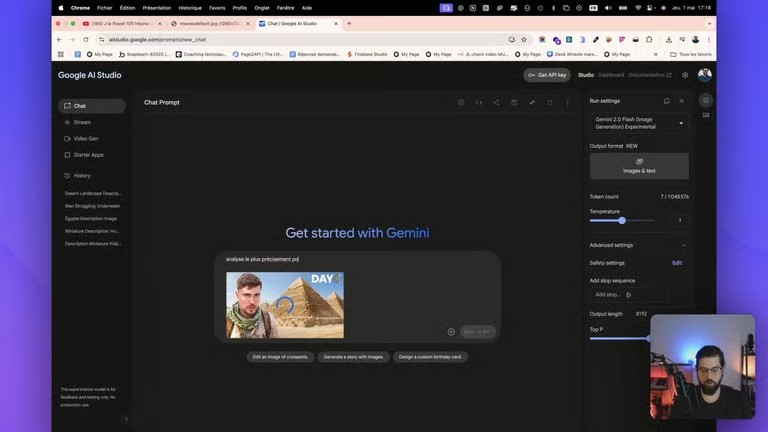Open the account avatar in AI Studio header

click(704, 74)
